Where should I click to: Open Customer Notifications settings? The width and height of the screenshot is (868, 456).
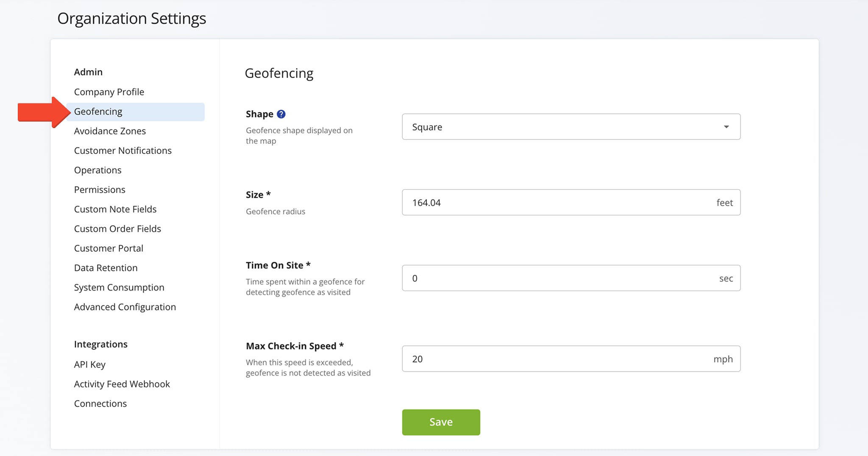point(122,151)
